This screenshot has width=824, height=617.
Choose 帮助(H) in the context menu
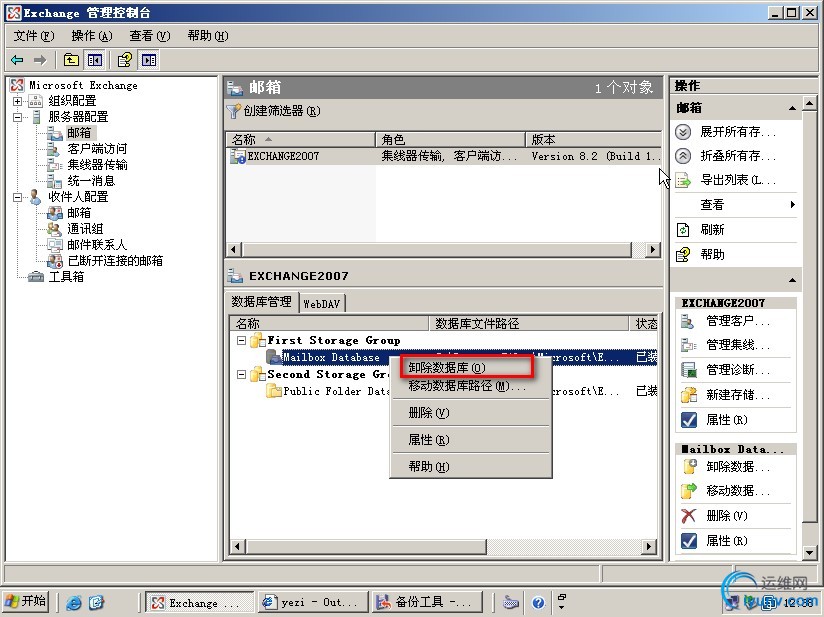[x=471, y=467]
